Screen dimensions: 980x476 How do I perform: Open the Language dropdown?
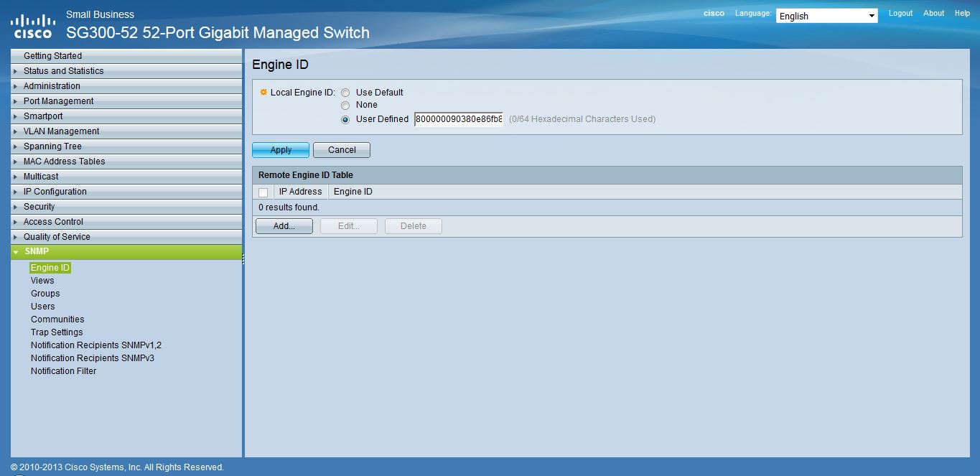pyautogui.click(x=826, y=16)
